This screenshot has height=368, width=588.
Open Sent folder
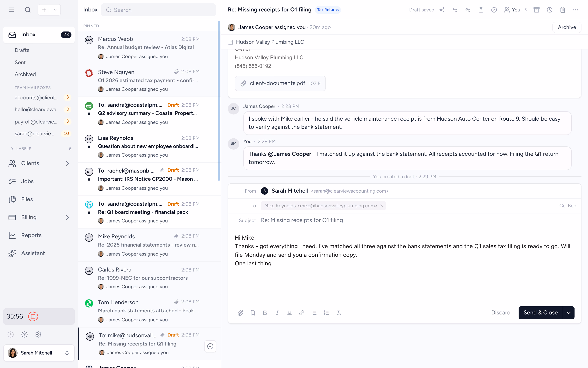20,62
